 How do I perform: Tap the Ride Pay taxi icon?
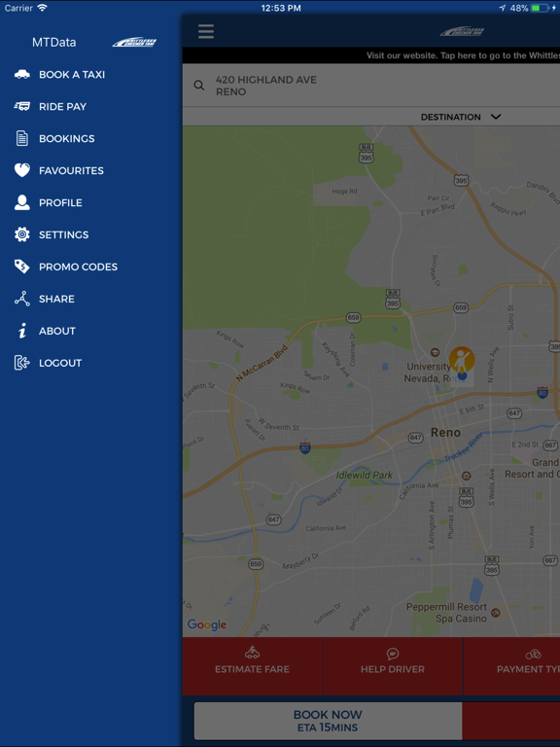tap(22, 106)
